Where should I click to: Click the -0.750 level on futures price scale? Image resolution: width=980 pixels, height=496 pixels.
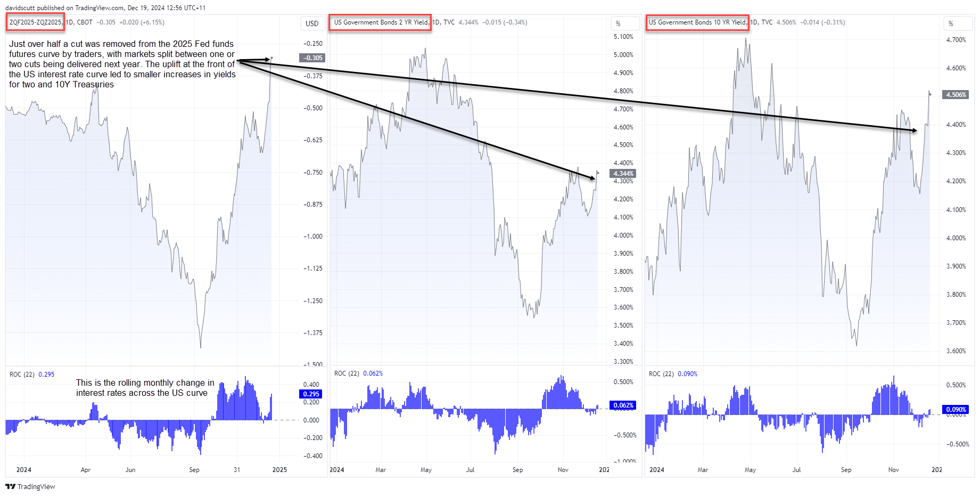[312, 173]
